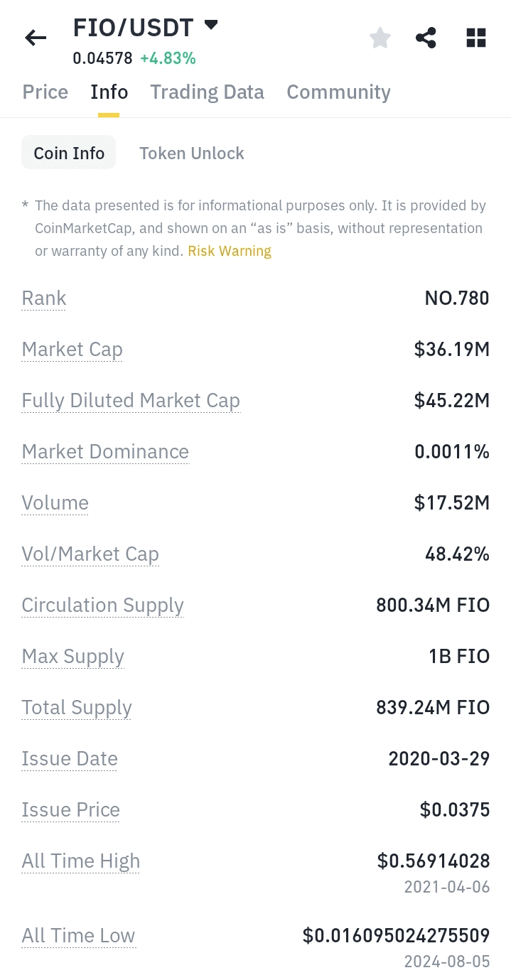Switch to the Price tab
The image size is (511, 980).
(x=45, y=92)
